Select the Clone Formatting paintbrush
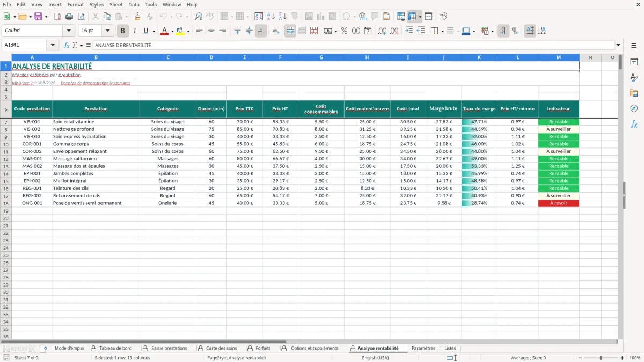This screenshot has height=362, width=644. click(138, 17)
